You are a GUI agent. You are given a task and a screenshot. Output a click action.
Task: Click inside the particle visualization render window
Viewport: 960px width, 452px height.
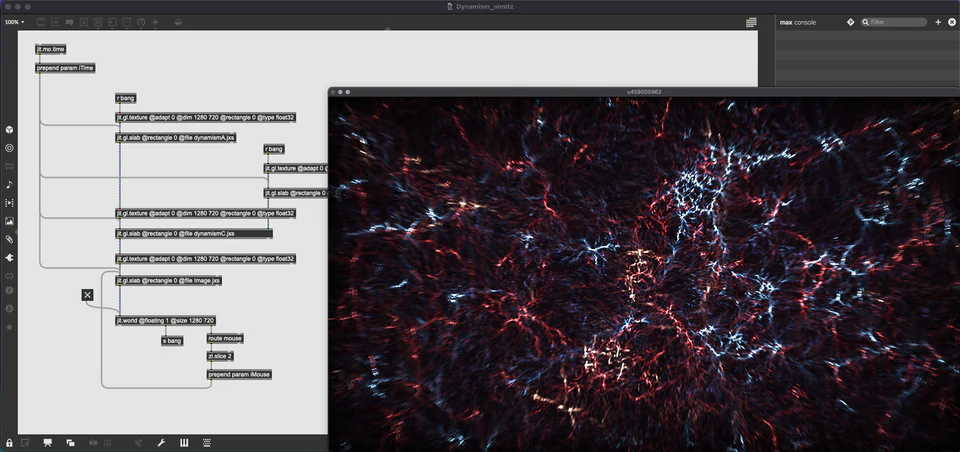coord(644,274)
